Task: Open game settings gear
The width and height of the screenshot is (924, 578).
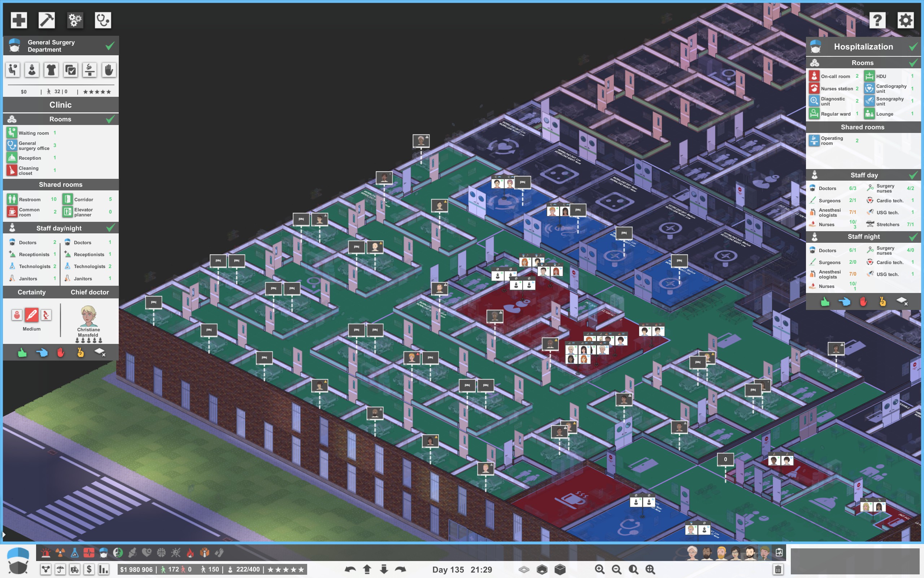Action: click(x=905, y=20)
